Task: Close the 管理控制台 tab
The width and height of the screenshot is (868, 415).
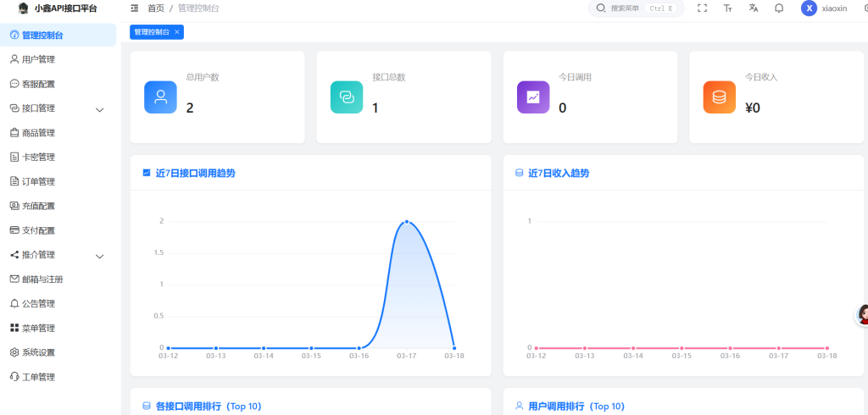Action: point(176,32)
